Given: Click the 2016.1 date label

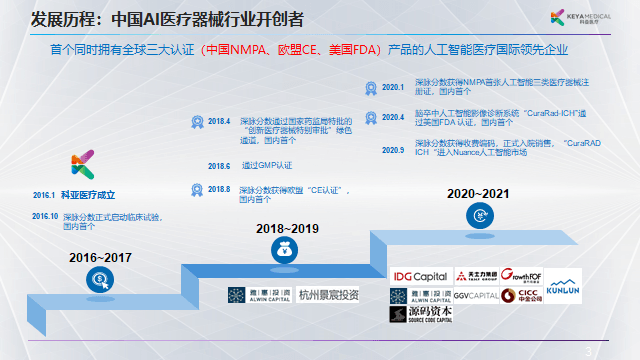Looking at the screenshot, I should tap(44, 195).
